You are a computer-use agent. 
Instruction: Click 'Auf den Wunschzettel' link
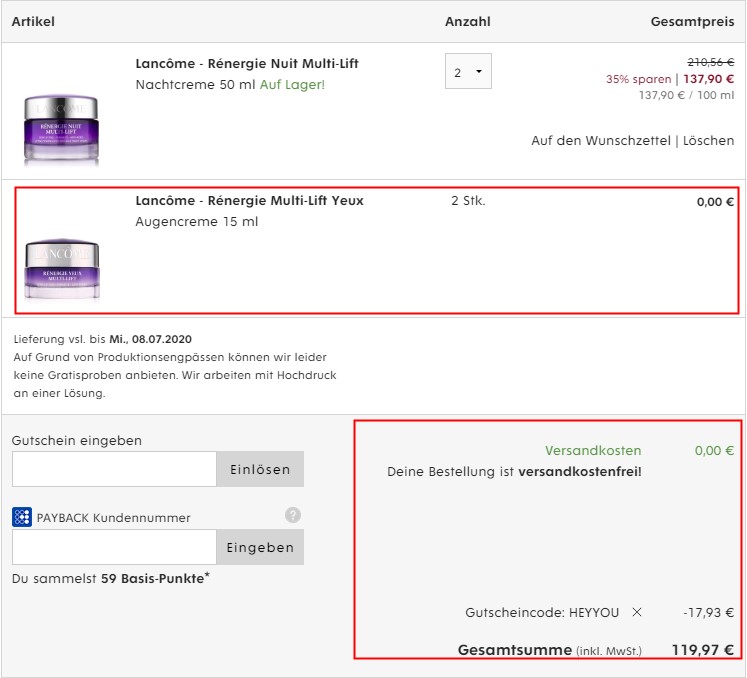[x=601, y=141]
